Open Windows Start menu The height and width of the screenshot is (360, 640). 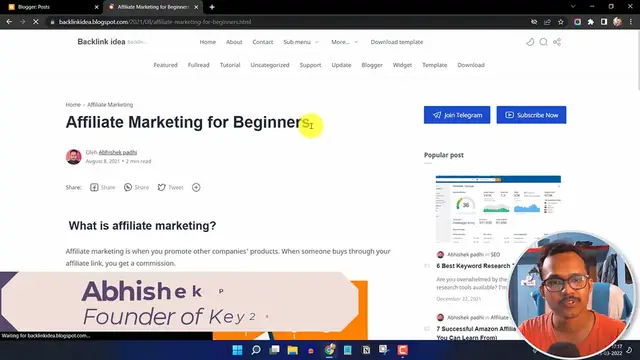[x=237, y=350]
